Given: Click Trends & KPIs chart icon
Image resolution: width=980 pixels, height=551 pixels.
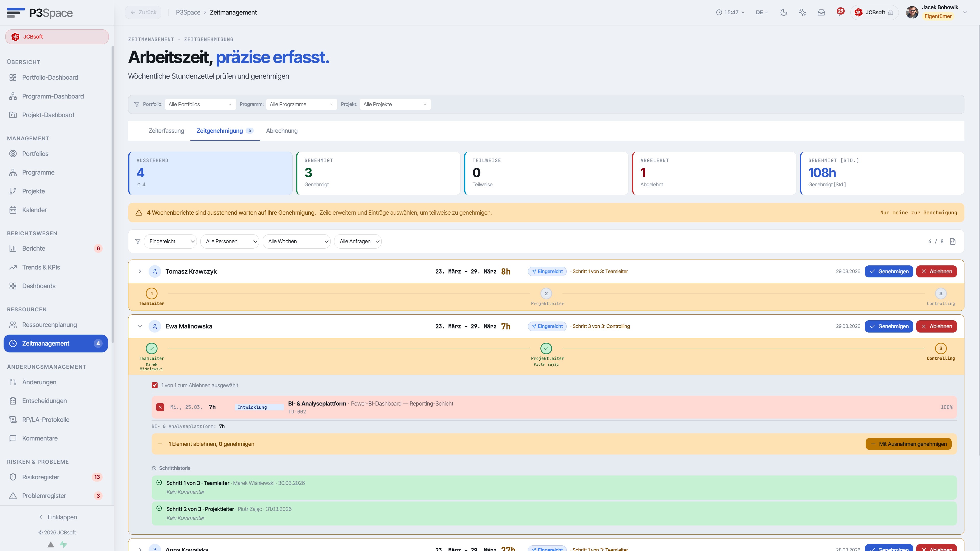Looking at the screenshot, I should [x=13, y=267].
